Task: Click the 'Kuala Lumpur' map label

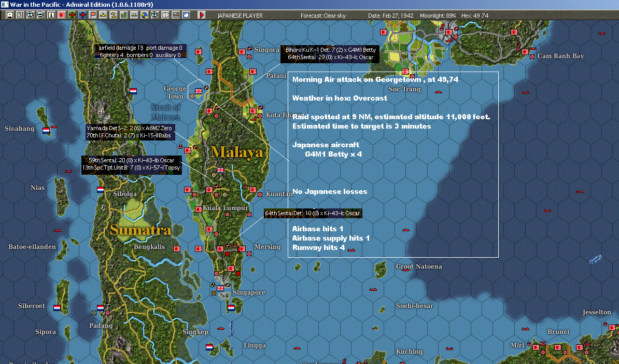Action: 226,208
